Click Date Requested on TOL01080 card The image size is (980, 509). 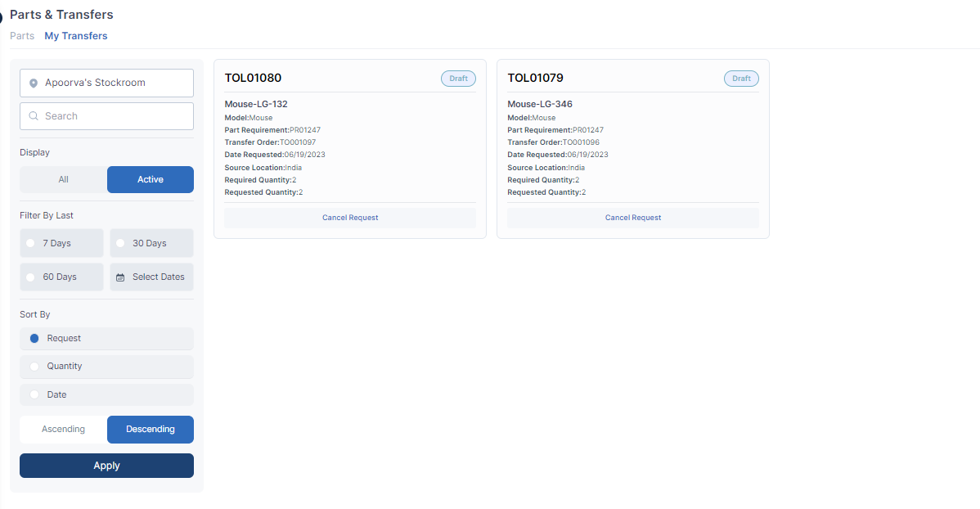coord(275,155)
